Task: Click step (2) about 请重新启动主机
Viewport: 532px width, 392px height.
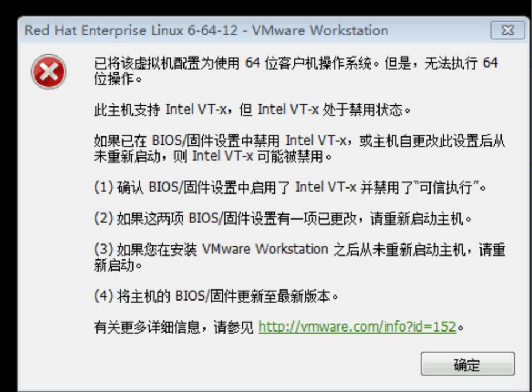Action: 283,218
